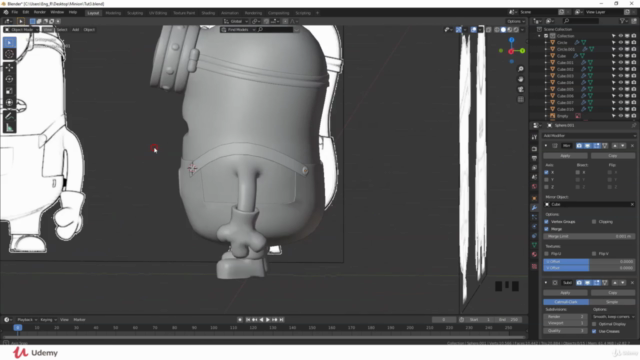Toggle the Use Creases checkbox

tap(594, 331)
